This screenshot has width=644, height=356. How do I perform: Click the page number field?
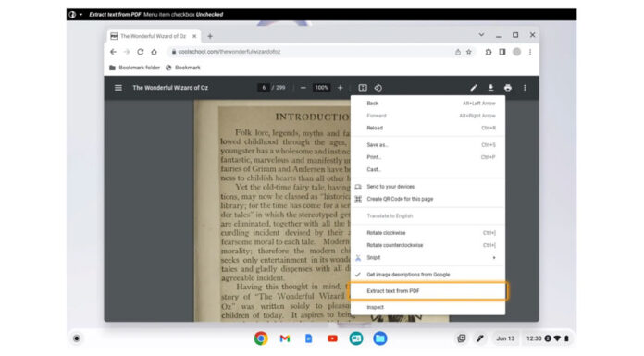[x=264, y=88]
